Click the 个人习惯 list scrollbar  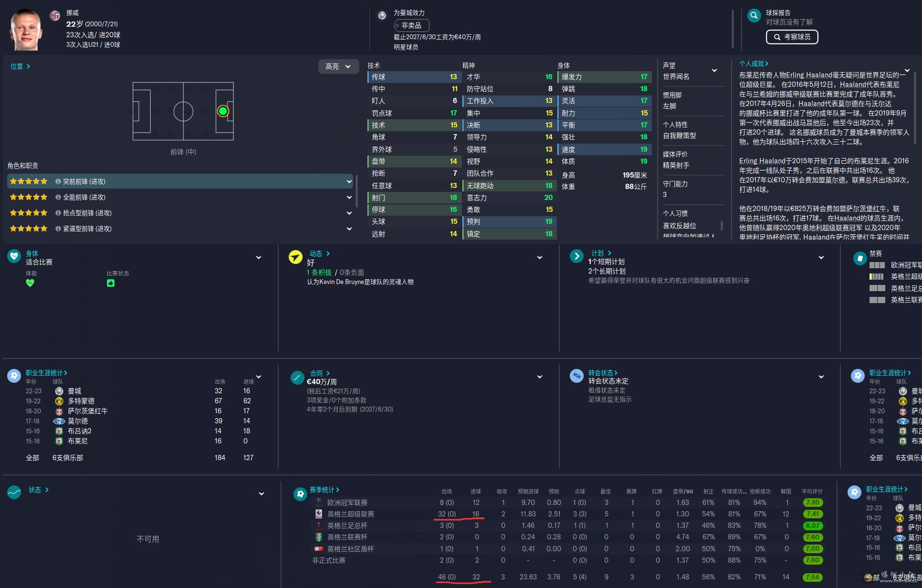(722, 225)
